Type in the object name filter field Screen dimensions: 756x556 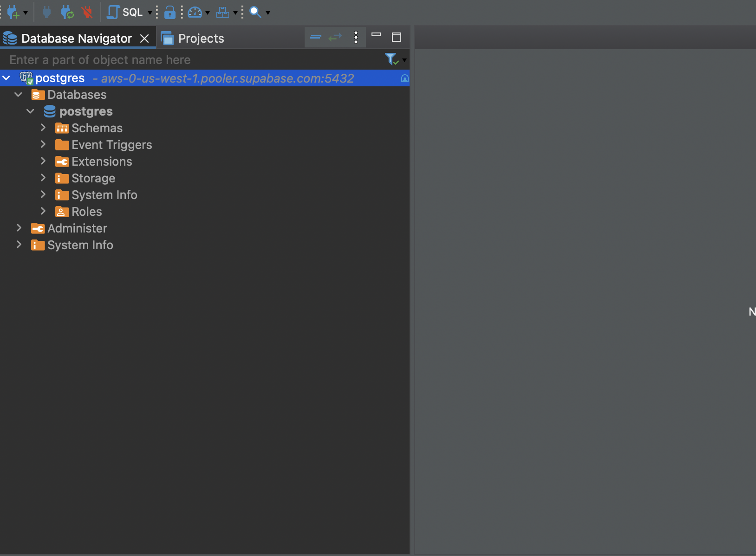tap(186, 60)
